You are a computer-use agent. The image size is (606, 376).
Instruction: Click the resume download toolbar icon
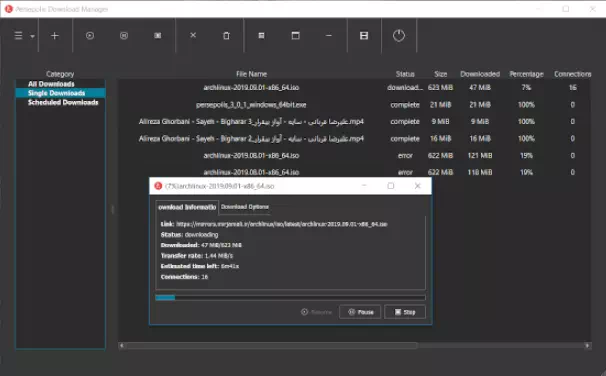click(90, 36)
